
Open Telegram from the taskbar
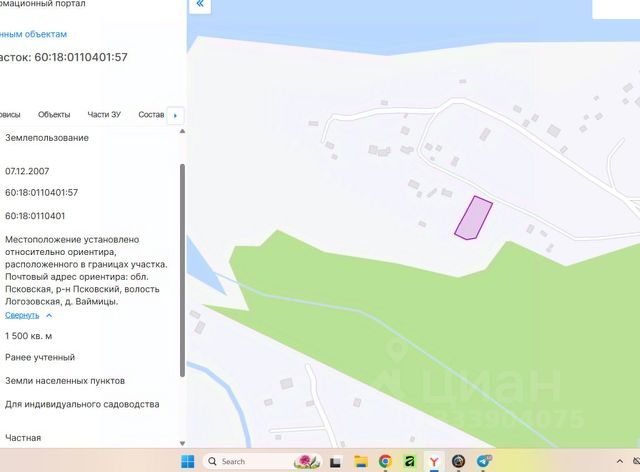[x=484, y=461]
